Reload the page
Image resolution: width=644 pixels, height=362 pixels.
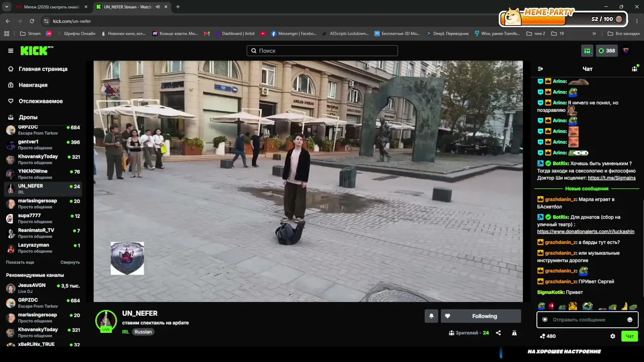tap(32, 21)
